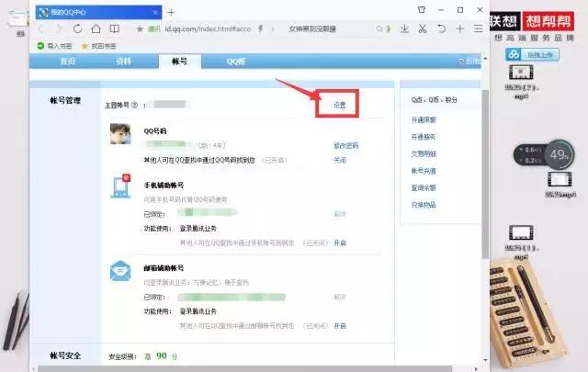Click the toolbar plus icon beside the menu
This screenshot has width=588, height=372.
coord(460,28)
